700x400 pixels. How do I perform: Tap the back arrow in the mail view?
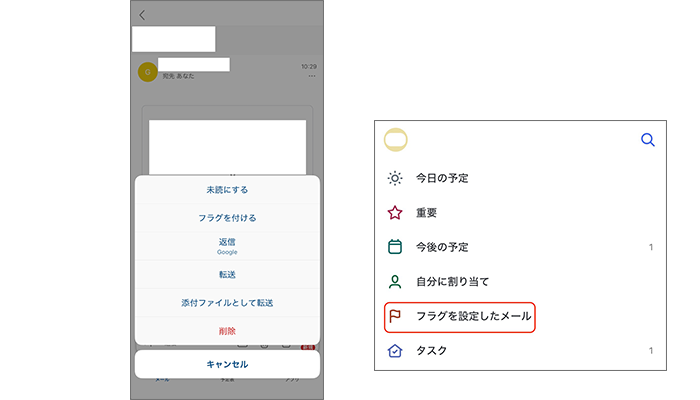[142, 15]
